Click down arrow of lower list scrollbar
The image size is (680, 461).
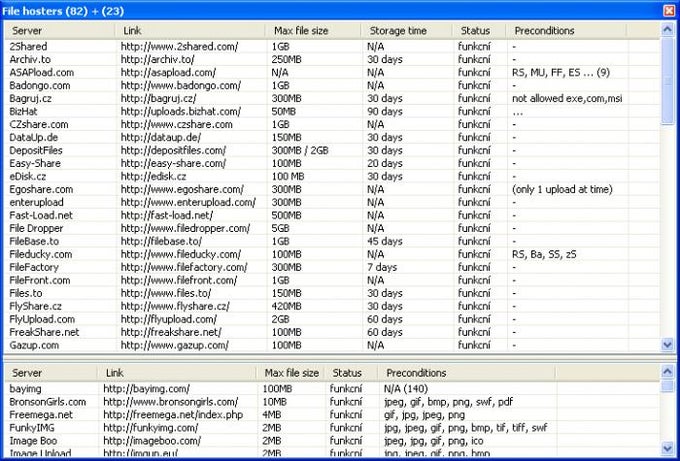pyautogui.click(x=667, y=448)
